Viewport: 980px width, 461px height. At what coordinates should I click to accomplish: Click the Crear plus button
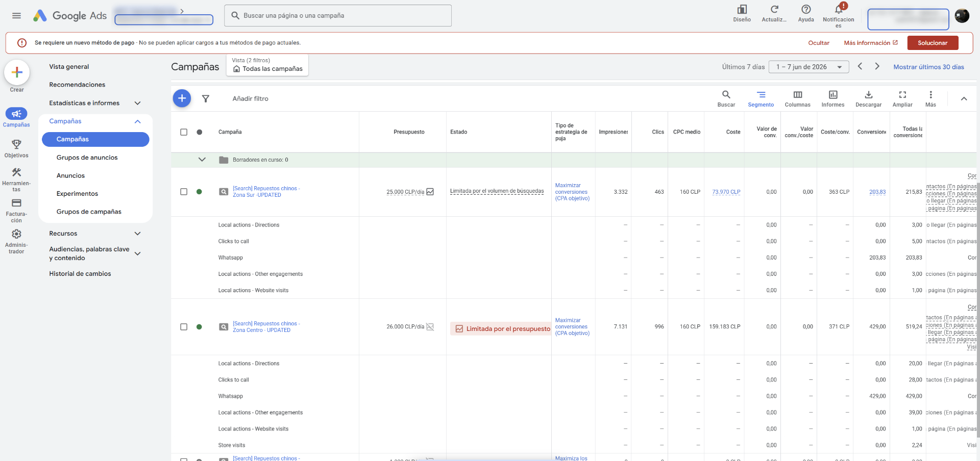[x=17, y=72]
